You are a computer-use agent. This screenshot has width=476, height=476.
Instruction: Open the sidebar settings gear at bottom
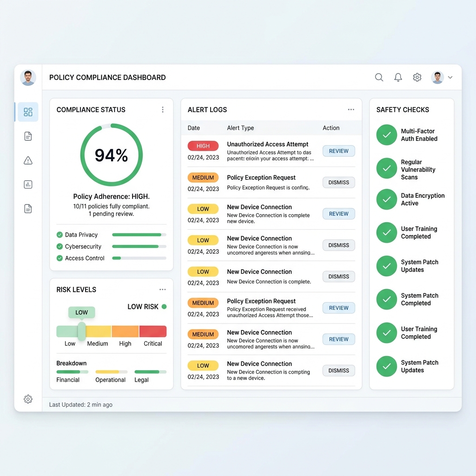point(28,399)
